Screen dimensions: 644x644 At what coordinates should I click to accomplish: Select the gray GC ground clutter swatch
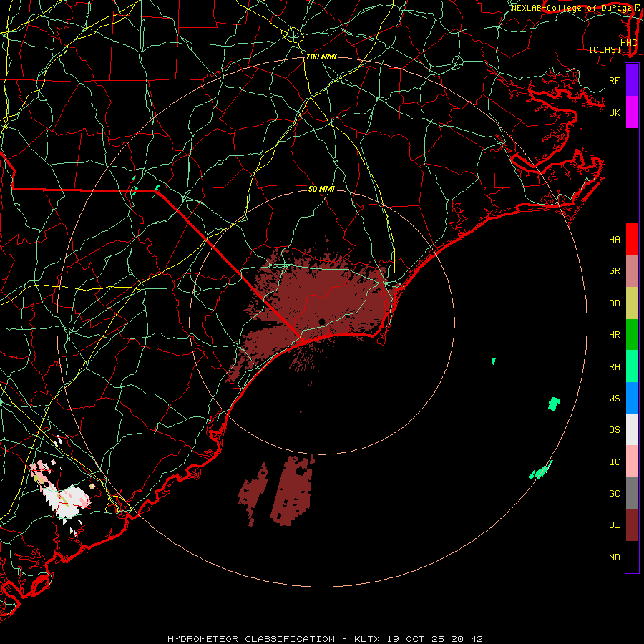click(632, 493)
